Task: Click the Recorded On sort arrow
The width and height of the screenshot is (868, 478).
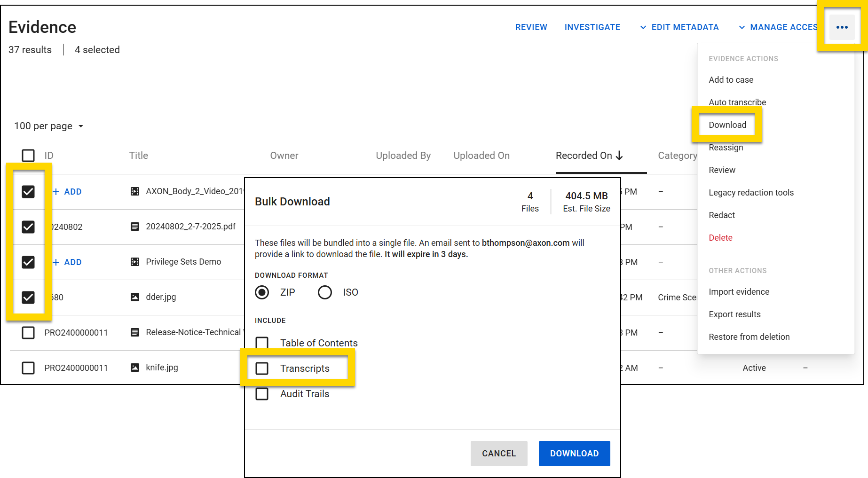Action: tap(620, 156)
